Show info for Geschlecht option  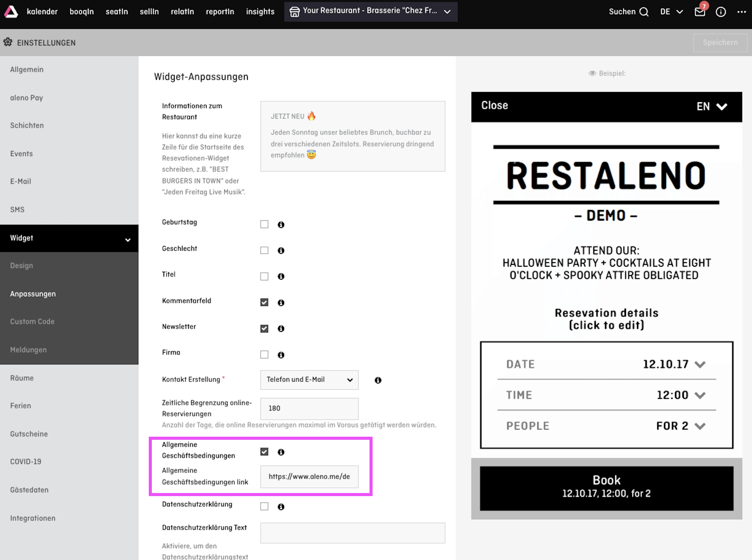[281, 250]
